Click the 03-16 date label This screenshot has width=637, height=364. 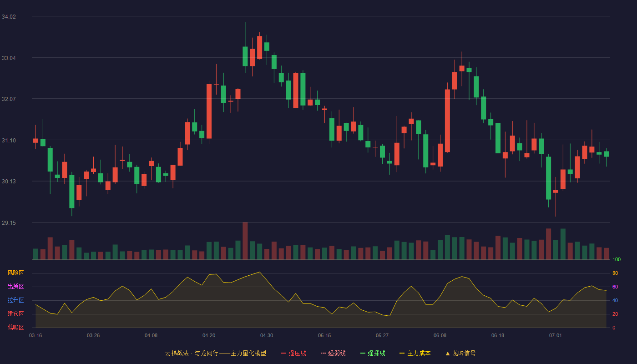35,335
